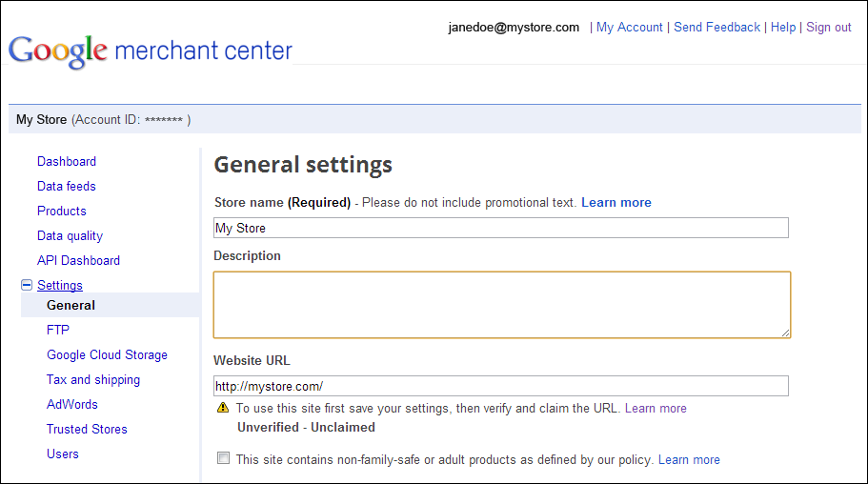The width and height of the screenshot is (868, 484).
Task: Open the Help link
Action: (783, 27)
